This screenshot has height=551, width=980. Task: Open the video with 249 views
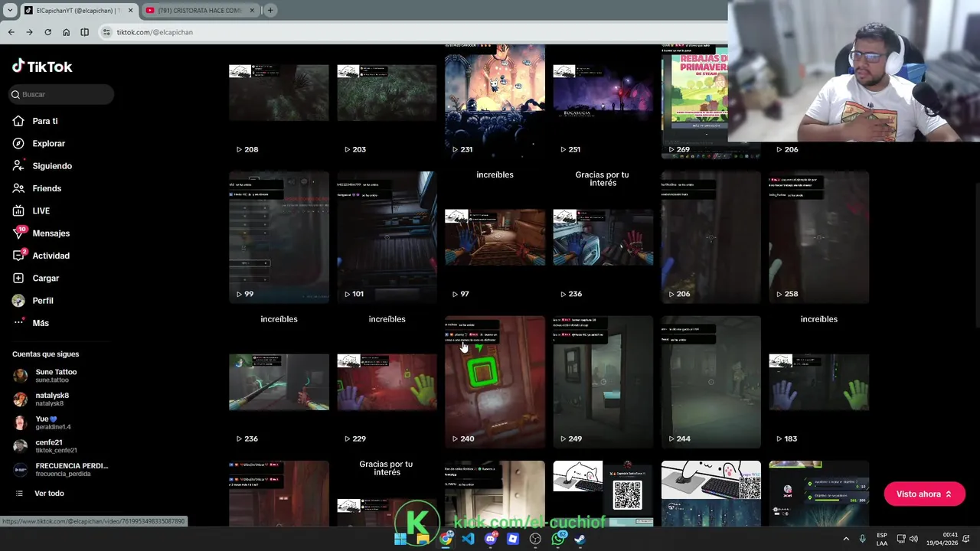click(x=603, y=382)
